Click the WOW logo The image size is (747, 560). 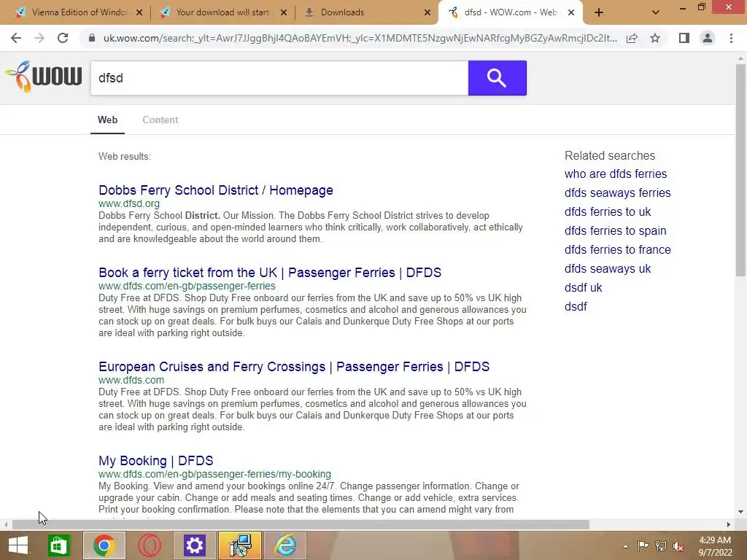point(43,77)
